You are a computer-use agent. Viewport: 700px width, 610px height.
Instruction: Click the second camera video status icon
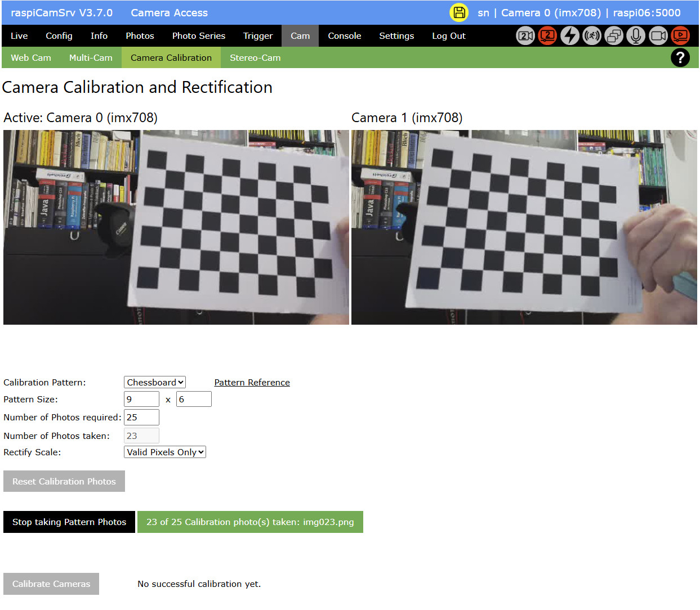click(525, 36)
